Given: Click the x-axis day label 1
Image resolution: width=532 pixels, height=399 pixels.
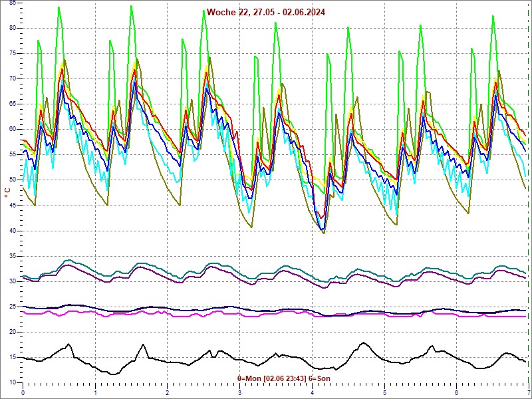Looking at the screenshot, I should point(95,393).
